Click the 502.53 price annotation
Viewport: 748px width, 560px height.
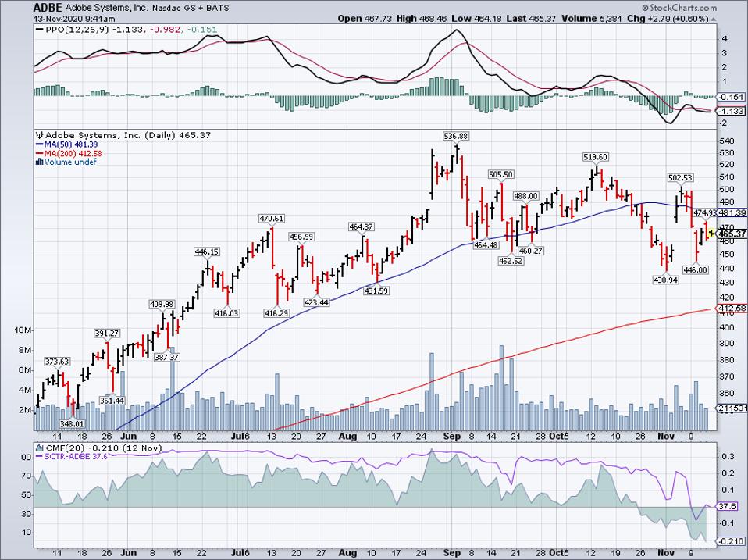(680, 178)
